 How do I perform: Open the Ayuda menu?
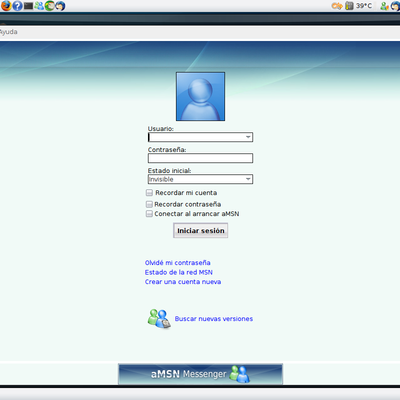pyautogui.click(x=8, y=32)
